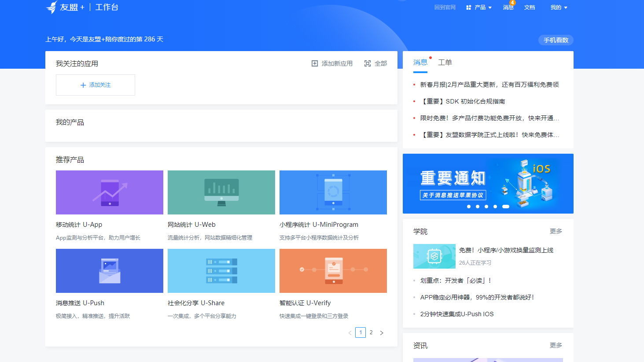
Task: Switch to the 工单 tab
Action: [x=445, y=62]
